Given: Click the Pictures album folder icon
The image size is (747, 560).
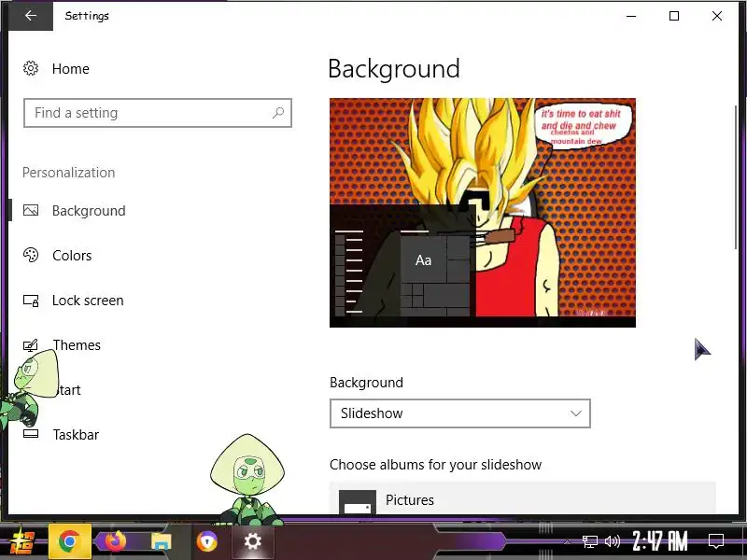Looking at the screenshot, I should (x=358, y=502).
